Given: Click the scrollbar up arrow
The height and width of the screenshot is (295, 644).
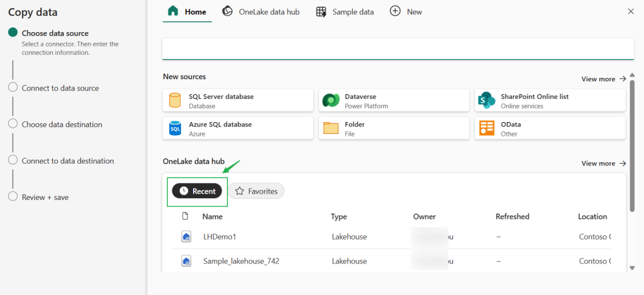Looking at the screenshot, I should tap(632, 77).
